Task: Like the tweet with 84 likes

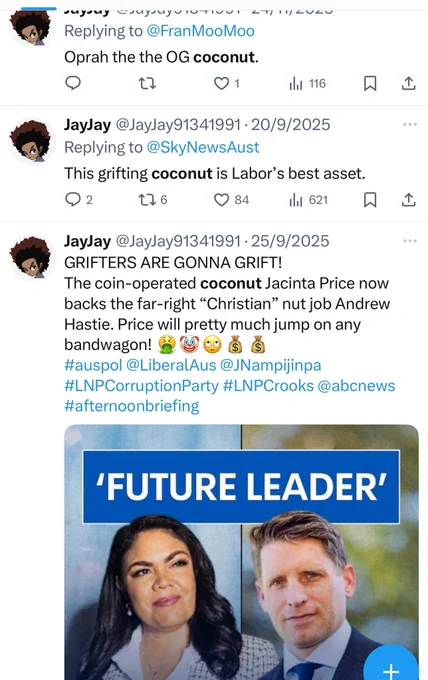Action: coord(231,199)
